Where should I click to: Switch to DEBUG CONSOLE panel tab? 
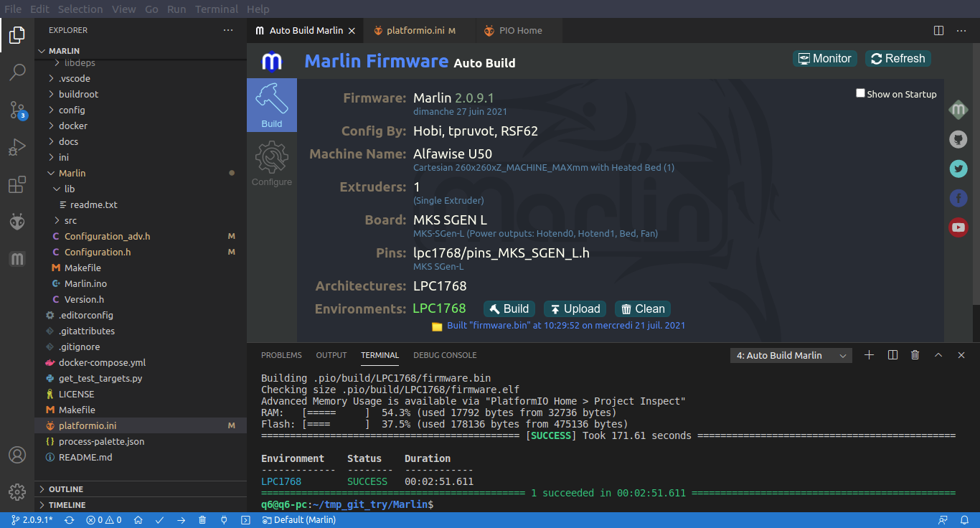pyautogui.click(x=445, y=355)
